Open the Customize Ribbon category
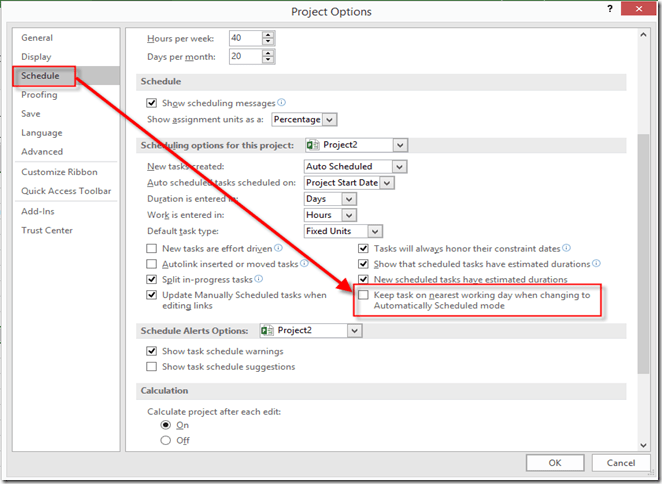The height and width of the screenshot is (484, 662). pyautogui.click(x=60, y=172)
